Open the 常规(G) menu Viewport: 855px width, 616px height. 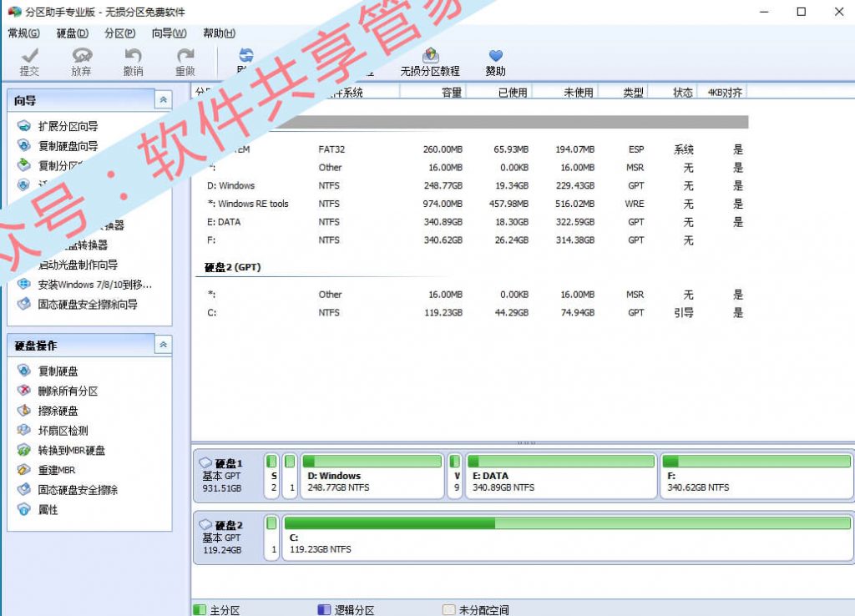tap(23, 33)
